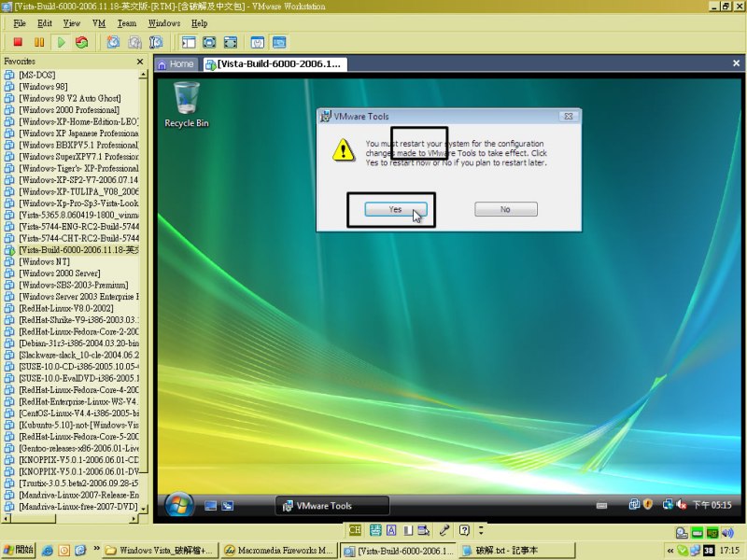Click the Show Desktop quick launch icon in Vista
The width and height of the screenshot is (747, 560).
[211, 506]
